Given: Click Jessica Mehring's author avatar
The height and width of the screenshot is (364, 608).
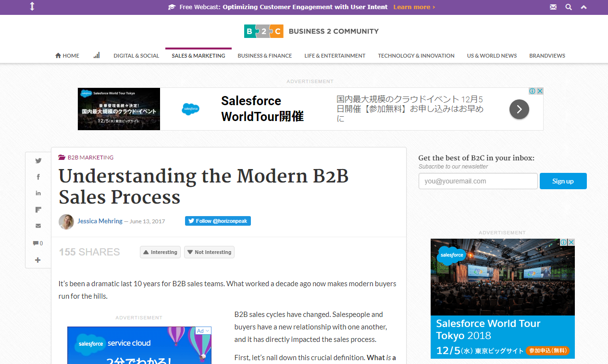Looking at the screenshot, I should click(66, 222).
